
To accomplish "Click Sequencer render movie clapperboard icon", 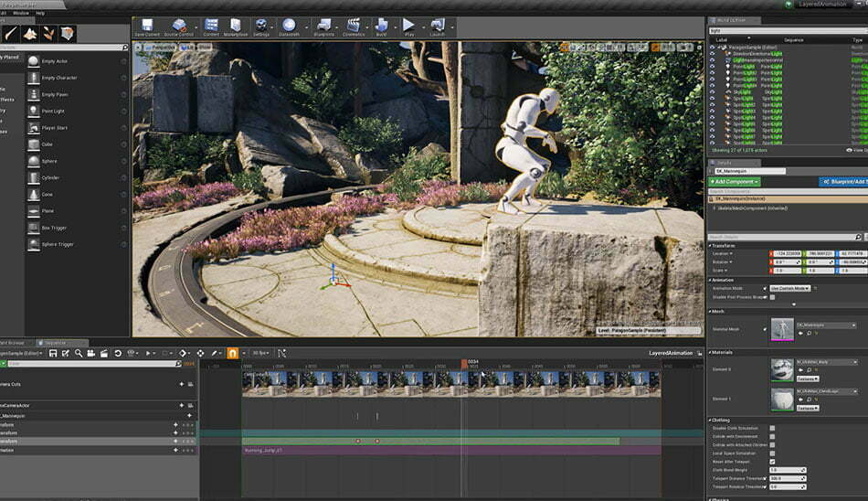I will 103,353.
